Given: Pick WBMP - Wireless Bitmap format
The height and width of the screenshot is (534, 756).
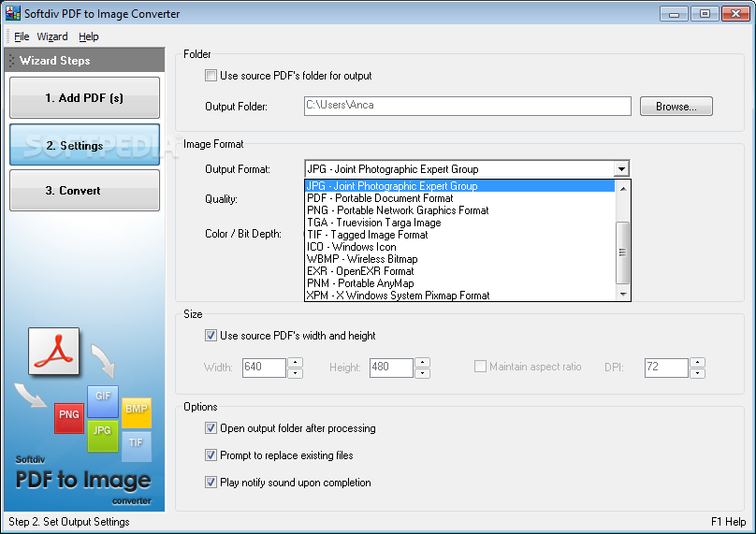Looking at the screenshot, I should (x=460, y=259).
